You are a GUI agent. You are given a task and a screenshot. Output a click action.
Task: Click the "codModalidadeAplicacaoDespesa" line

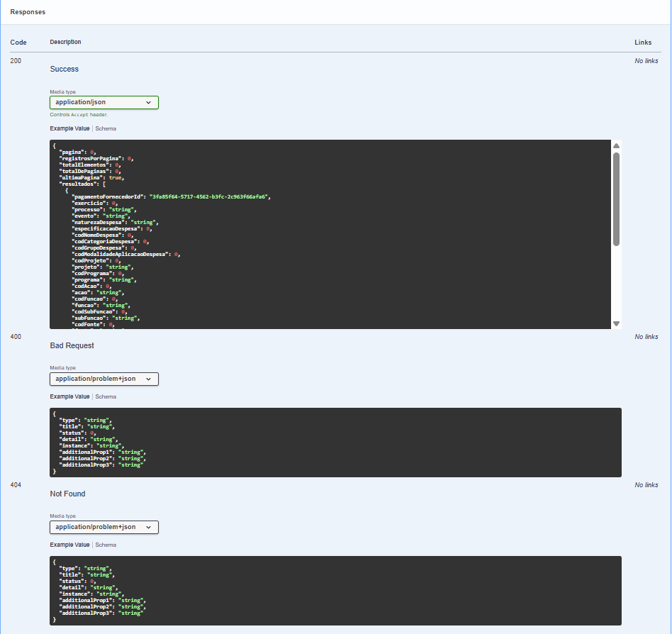click(x=126, y=254)
